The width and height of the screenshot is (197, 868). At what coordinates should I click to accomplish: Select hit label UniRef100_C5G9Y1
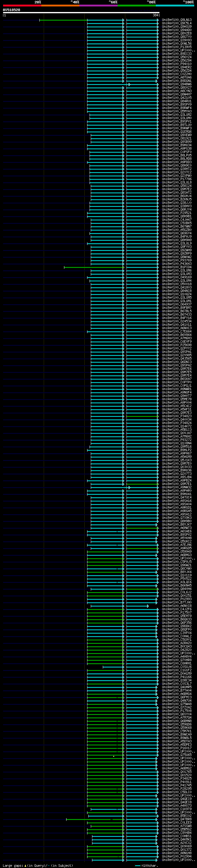176,640
